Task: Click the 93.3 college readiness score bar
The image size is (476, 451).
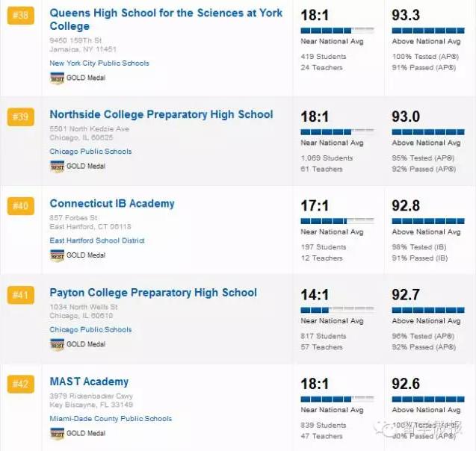Action: [x=428, y=30]
